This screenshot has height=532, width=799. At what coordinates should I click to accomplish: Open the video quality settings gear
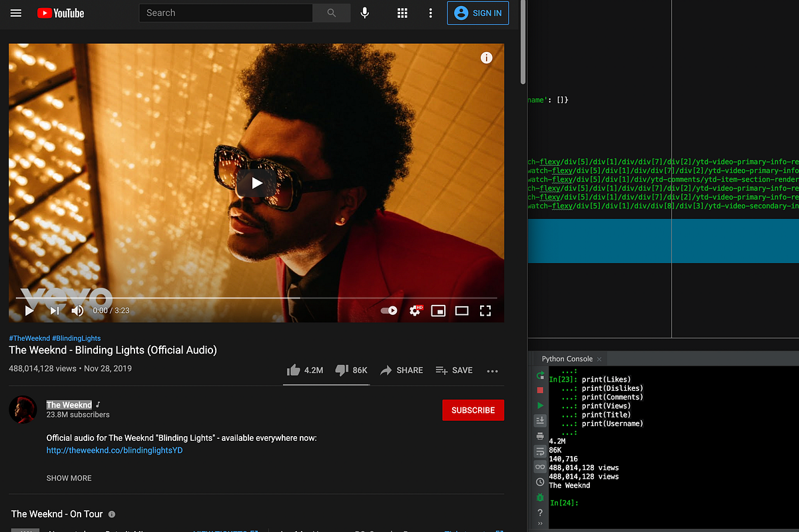(x=414, y=310)
